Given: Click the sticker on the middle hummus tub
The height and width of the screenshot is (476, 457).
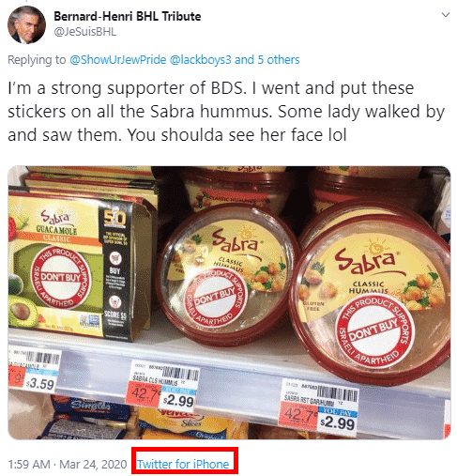Looking at the screenshot, I should 216,300.
